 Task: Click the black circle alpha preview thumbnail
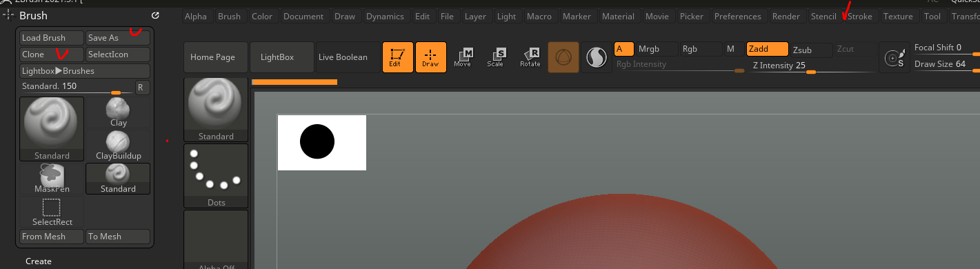321,142
